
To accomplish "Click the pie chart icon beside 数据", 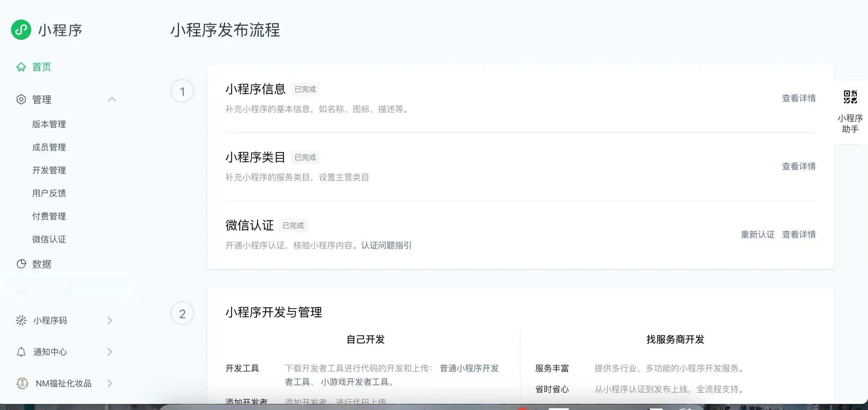I will (x=21, y=264).
